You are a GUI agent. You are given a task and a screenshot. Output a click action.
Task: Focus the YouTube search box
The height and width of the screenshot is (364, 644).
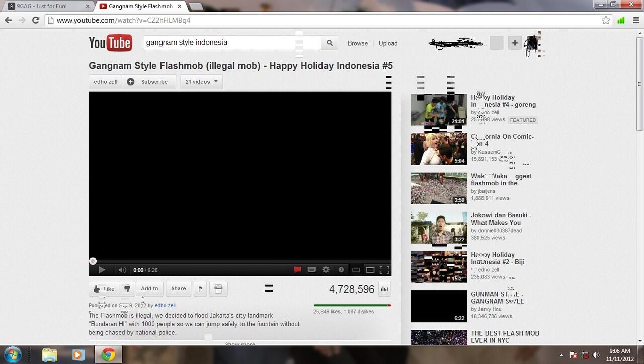click(232, 43)
